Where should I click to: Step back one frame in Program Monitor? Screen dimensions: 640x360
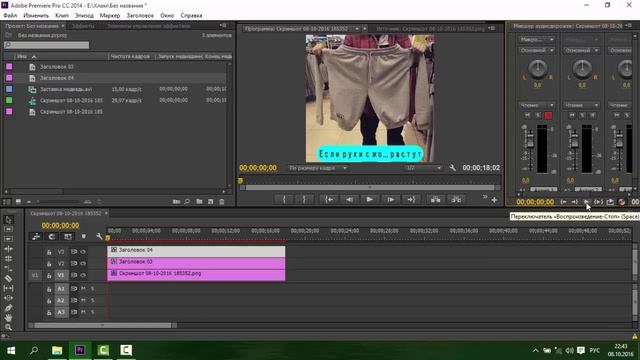(x=349, y=200)
